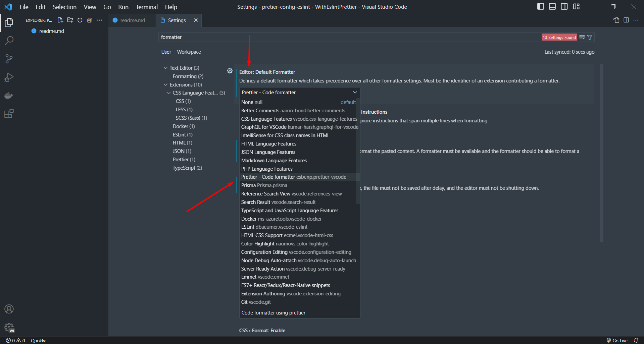
Task: Open readme.md in the Explorer tree
Action: [x=51, y=31]
